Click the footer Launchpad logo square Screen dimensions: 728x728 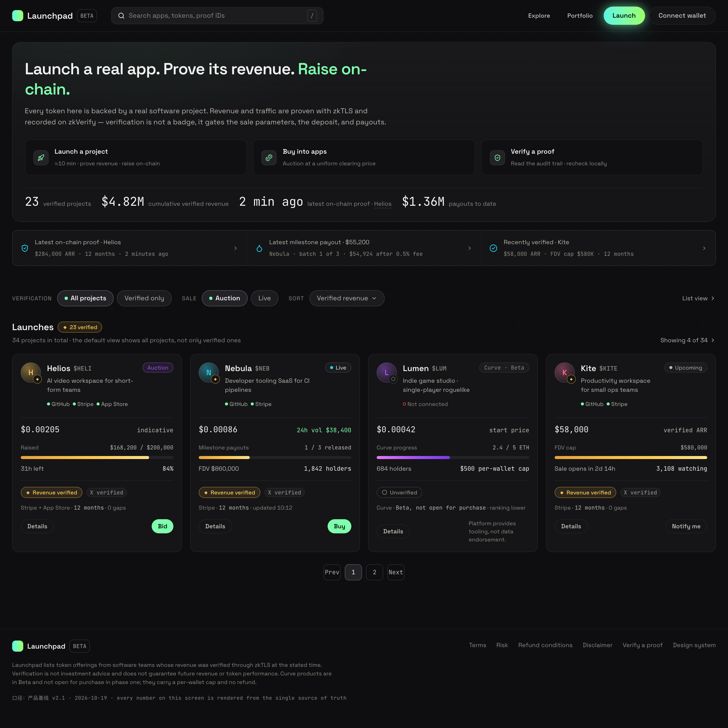pyautogui.click(x=18, y=646)
